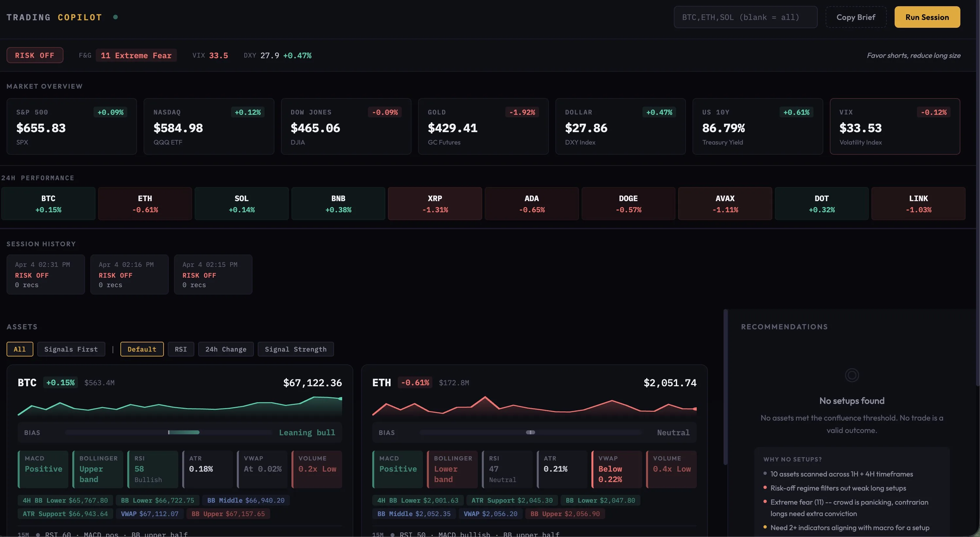980x537 pixels.
Task: Click the BTC MACD Positive indicator
Action: pos(43,469)
